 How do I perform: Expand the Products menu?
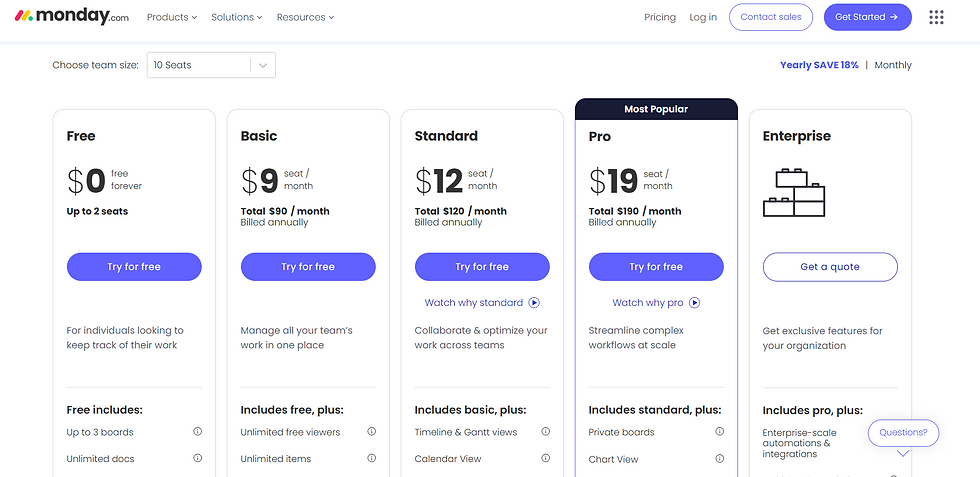point(172,18)
